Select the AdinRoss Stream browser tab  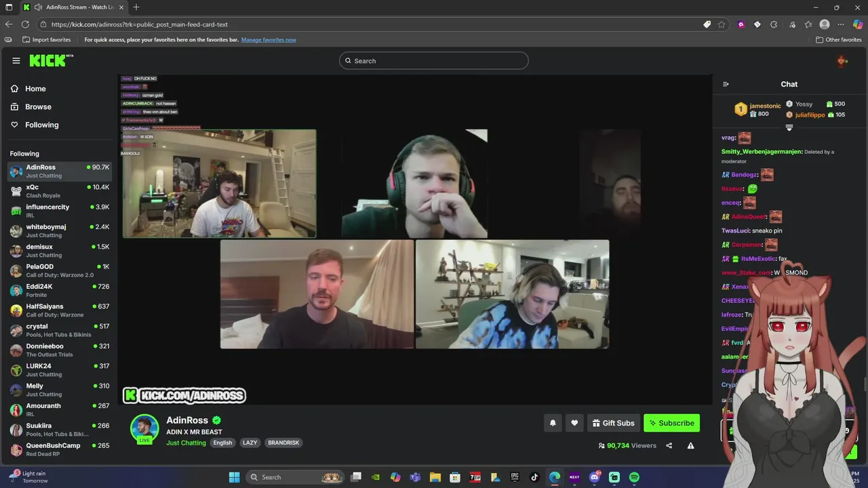(73, 7)
